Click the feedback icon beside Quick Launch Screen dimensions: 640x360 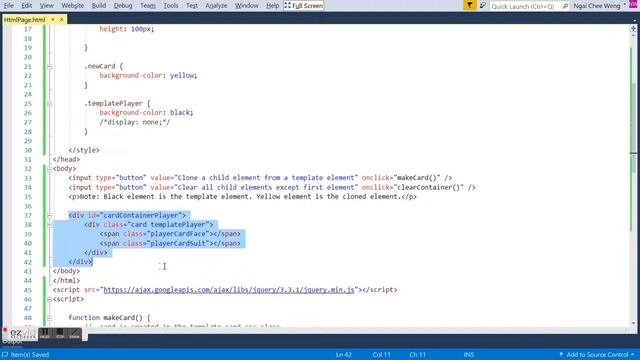tap(482, 5)
